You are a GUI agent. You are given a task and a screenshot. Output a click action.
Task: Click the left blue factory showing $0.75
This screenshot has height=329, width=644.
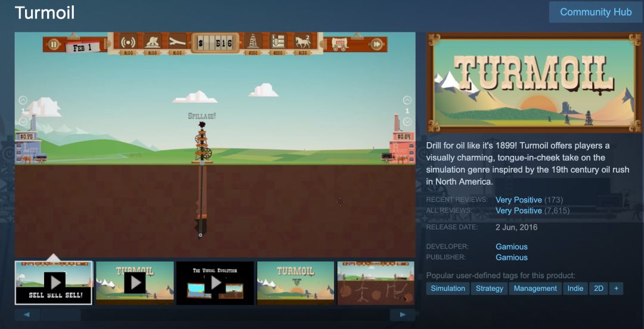[28, 142]
